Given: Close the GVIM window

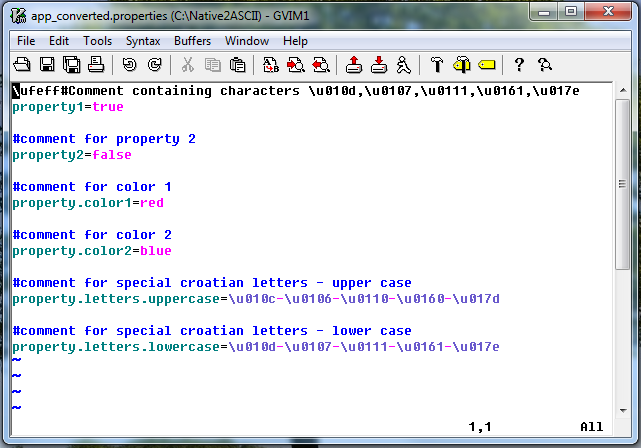Looking at the screenshot, I should coord(608,11).
